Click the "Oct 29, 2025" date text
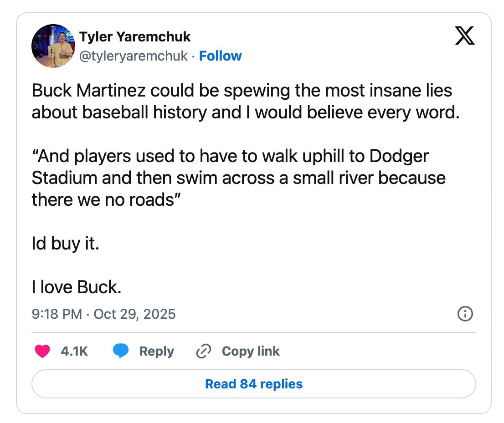This screenshot has width=504, height=423. (x=134, y=314)
